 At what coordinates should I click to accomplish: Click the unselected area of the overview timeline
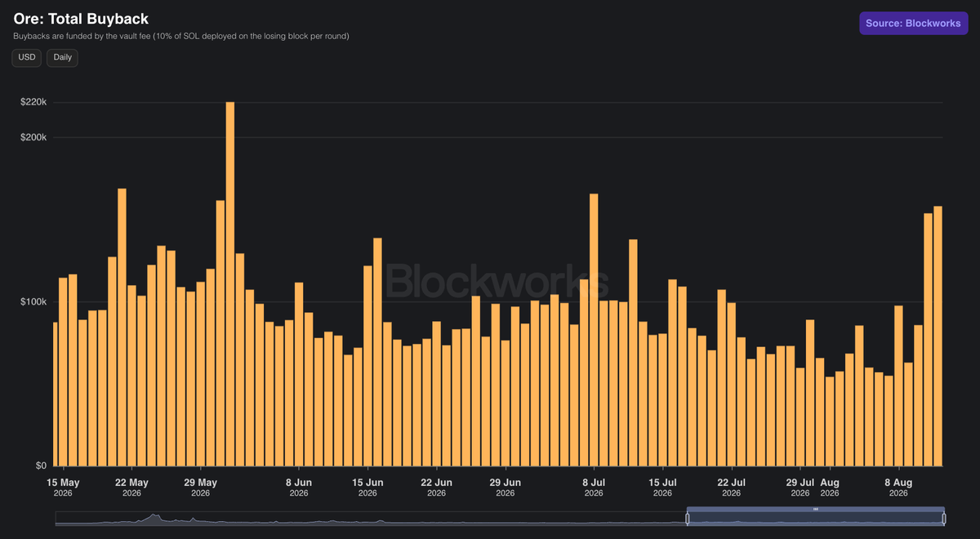tap(371, 518)
